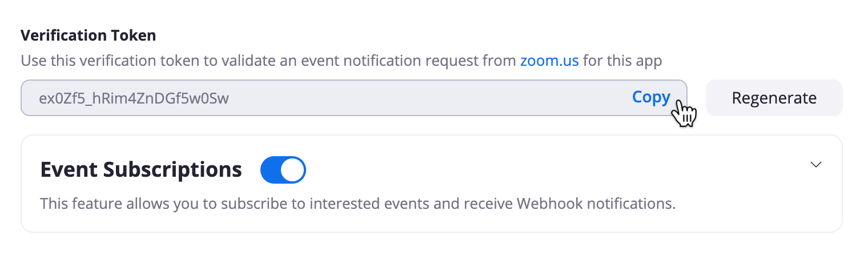Image resolution: width=868 pixels, height=258 pixels.
Task: Collapse the Event Subscriptions card using its arrow
Action: (816, 164)
